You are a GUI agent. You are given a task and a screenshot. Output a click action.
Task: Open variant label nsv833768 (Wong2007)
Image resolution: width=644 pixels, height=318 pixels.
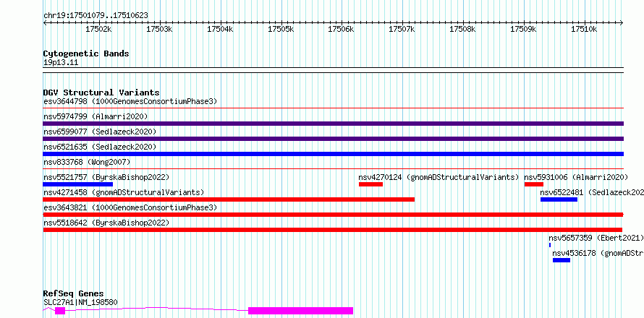point(87,162)
